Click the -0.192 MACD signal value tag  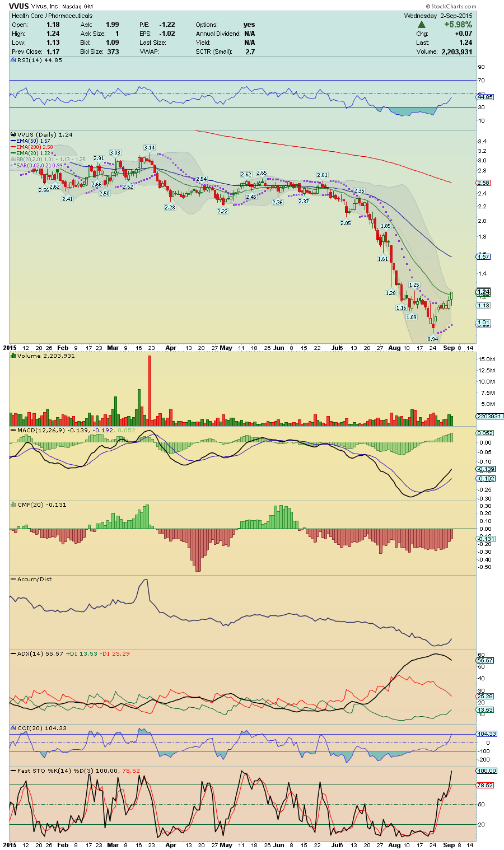click(x=485, y=478)
